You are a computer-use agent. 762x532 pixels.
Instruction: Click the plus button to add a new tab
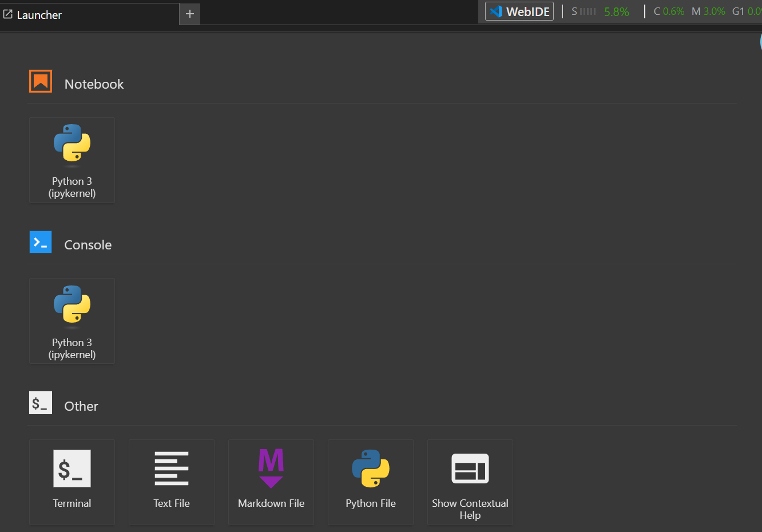coord(190,14)
